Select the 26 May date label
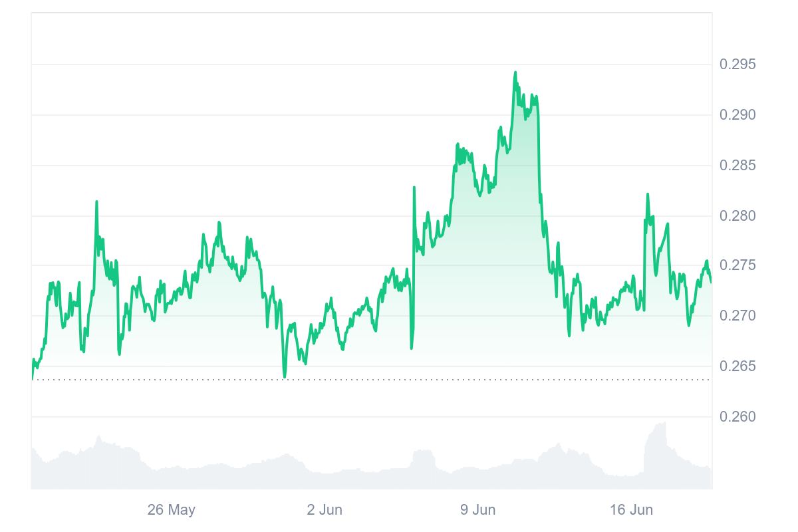The height and width of the screenshot is (532, 798). [172, 510]
